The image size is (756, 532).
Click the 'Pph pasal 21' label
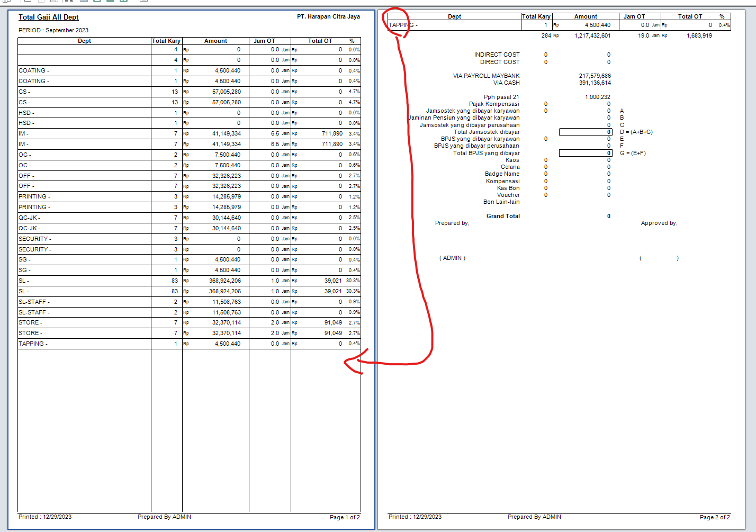pyautogui.click(x=501, y=97)
